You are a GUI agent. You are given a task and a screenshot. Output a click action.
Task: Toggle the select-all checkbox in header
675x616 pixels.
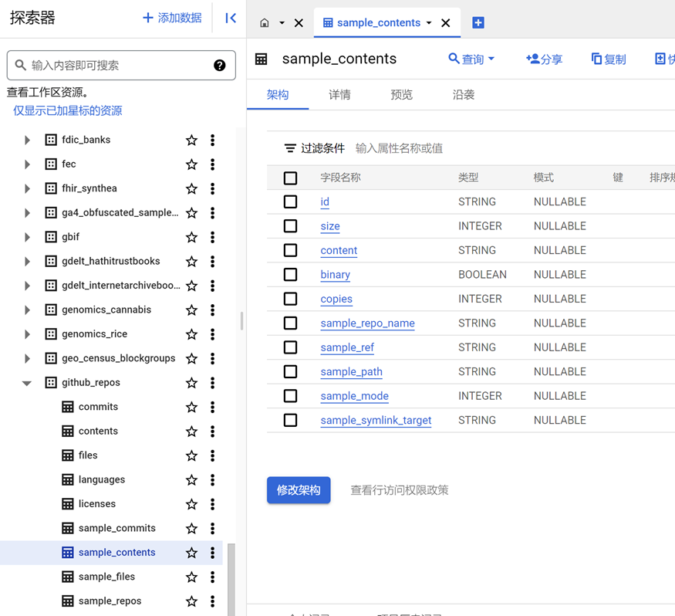(291, 178)
